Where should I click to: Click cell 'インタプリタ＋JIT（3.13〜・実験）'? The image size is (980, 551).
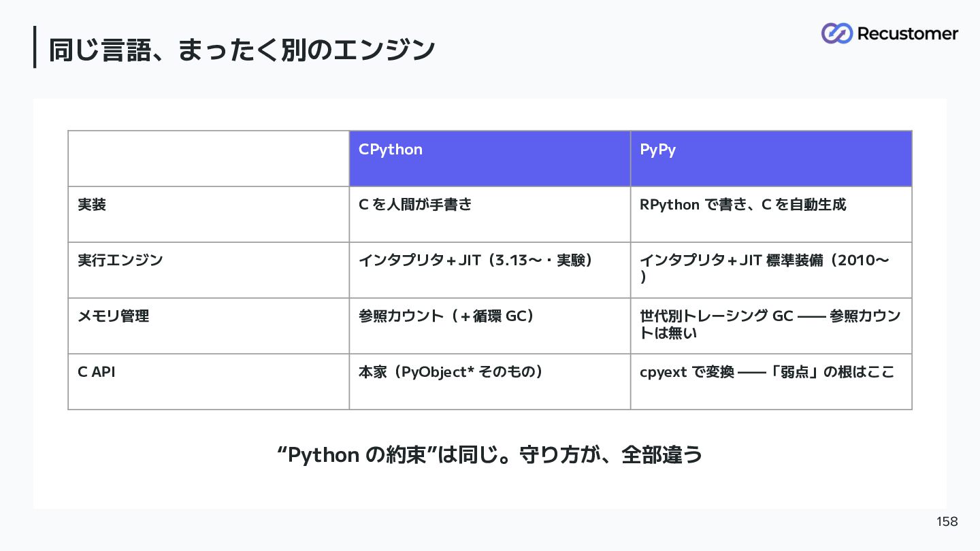click(x=490, y=270)
